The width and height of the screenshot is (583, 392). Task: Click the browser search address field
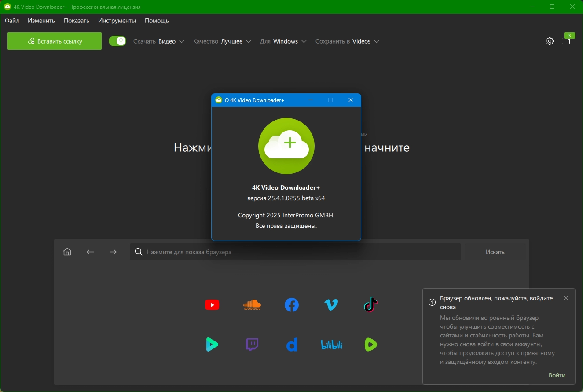[295, 252]
